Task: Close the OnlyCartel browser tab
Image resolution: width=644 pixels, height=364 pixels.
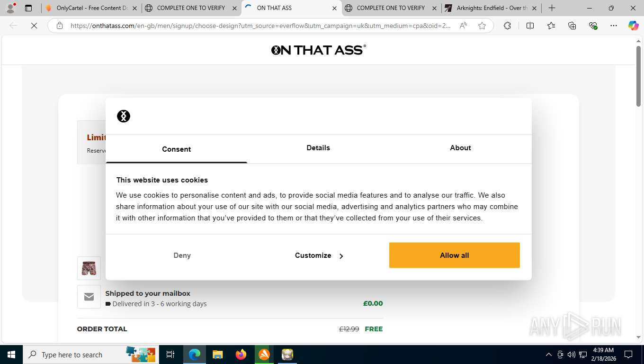Action: (134, 8)
